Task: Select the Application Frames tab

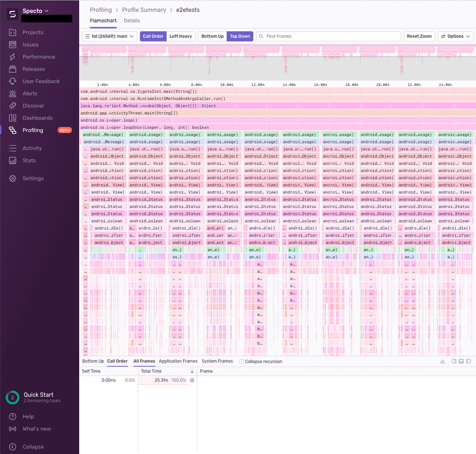Action: 178,361
